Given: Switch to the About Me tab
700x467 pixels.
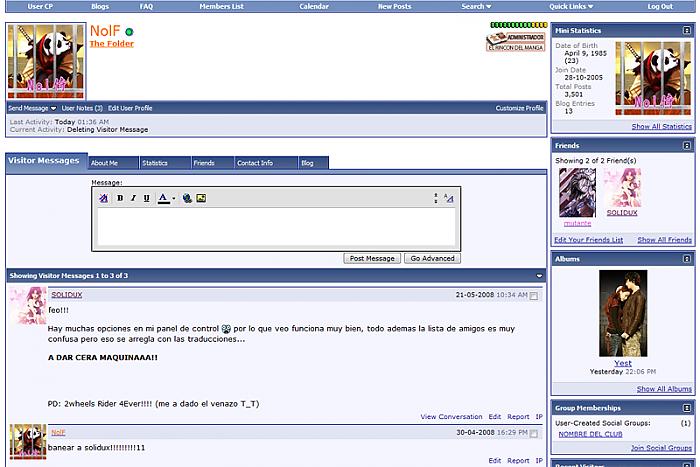Looking at the screenshot, I should [x=105, y=162].
